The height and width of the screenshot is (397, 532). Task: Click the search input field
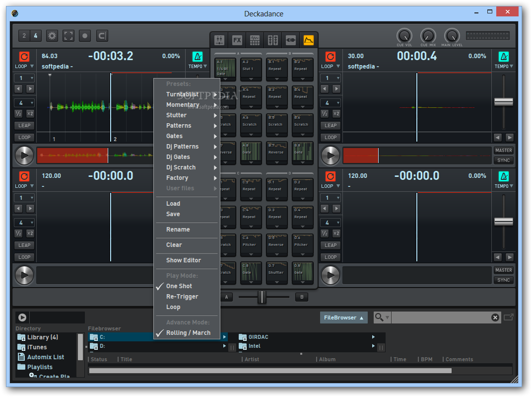click(x=441, y=318)
